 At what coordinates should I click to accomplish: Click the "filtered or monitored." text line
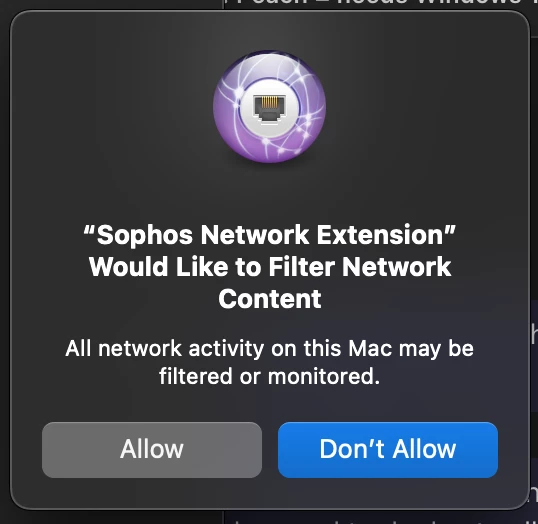pyautogui.click(x=270, y=376)
